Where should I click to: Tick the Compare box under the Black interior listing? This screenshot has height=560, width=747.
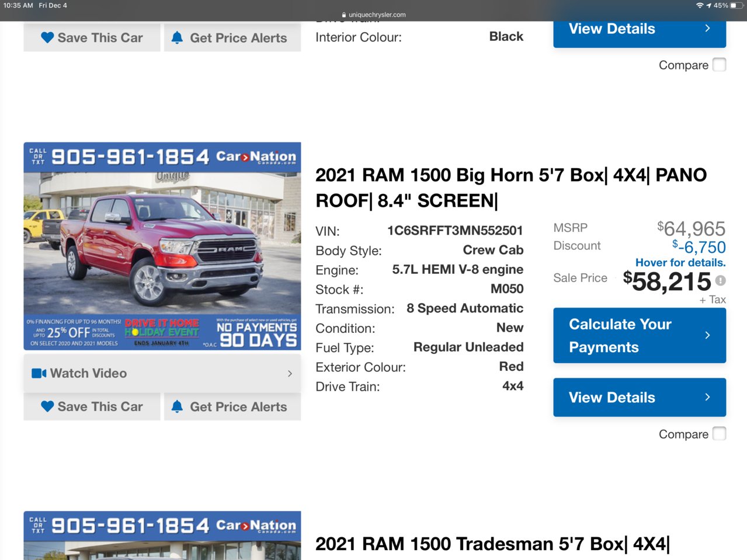click(x=720, y=65)
